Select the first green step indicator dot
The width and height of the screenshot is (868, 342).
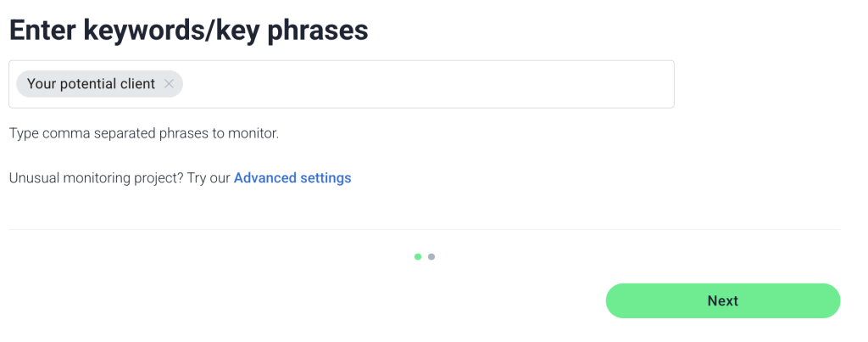point(418,256)
